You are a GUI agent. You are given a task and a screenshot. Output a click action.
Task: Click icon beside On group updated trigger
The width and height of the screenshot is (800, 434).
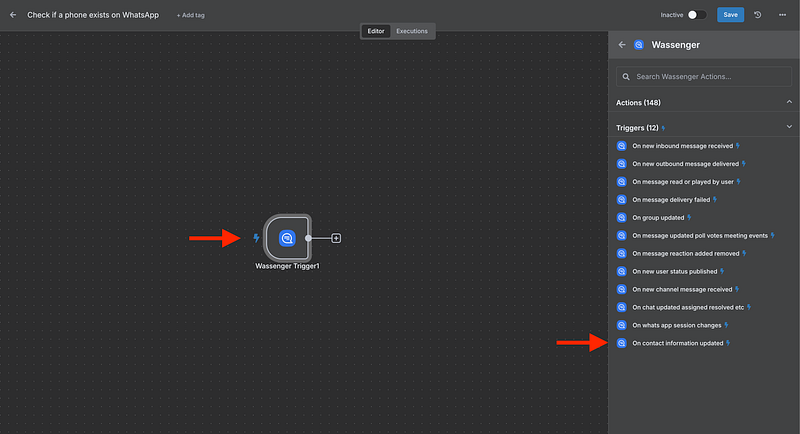pos(621,218)
